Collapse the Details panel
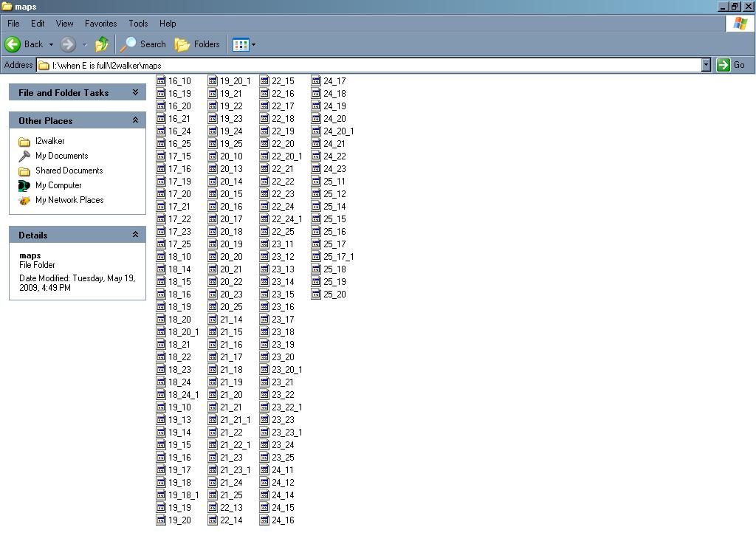 [x=136, y=235]
